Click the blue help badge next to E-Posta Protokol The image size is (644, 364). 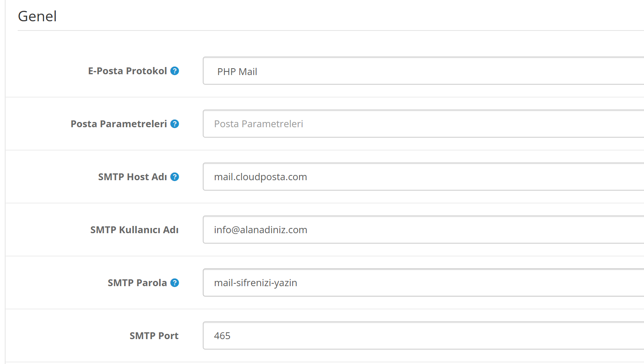[x=174, y=71]
